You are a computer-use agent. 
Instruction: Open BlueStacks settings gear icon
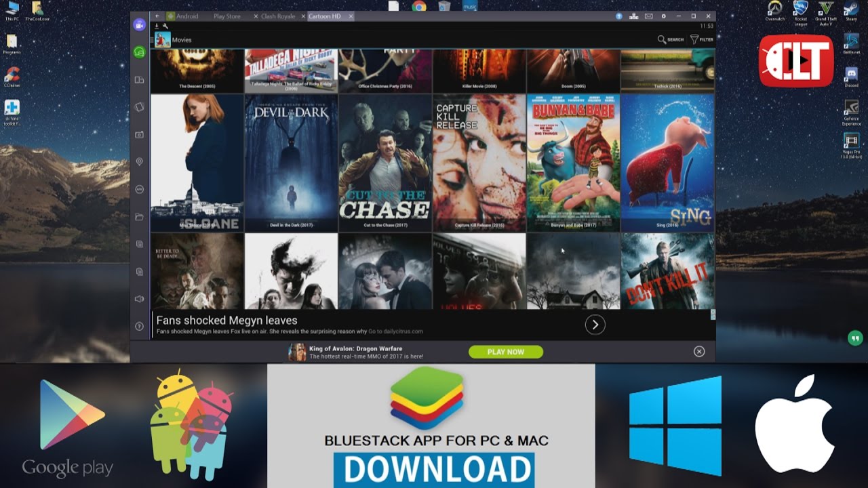coord(664,16)
